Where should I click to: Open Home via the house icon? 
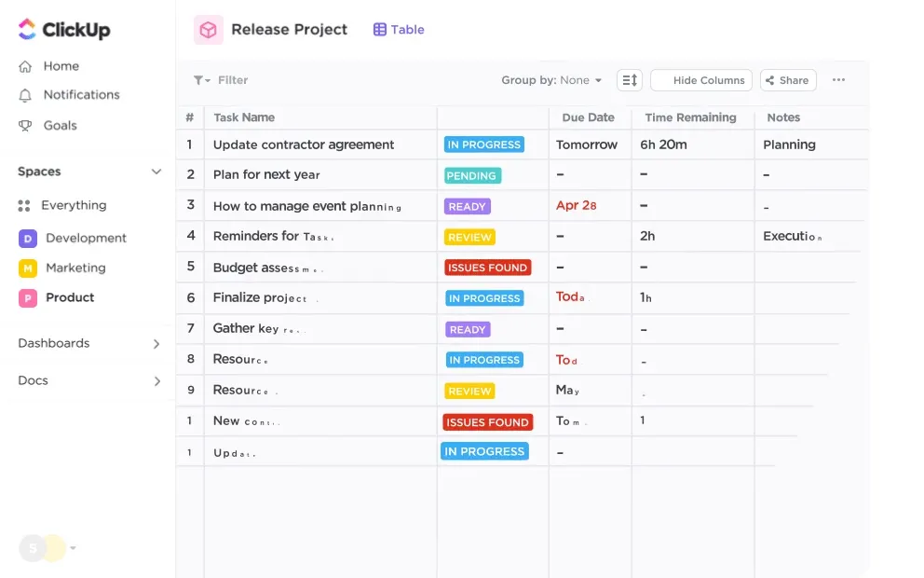point(25,66)
